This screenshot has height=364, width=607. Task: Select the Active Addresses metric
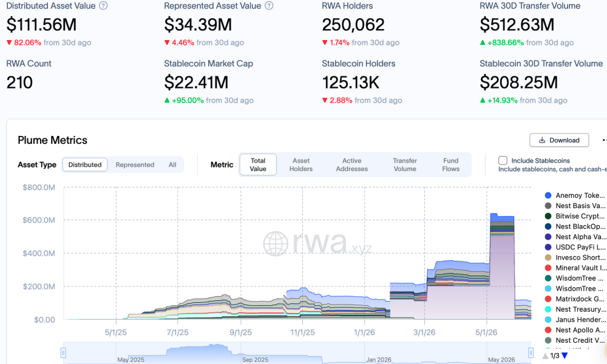[351, 165]
